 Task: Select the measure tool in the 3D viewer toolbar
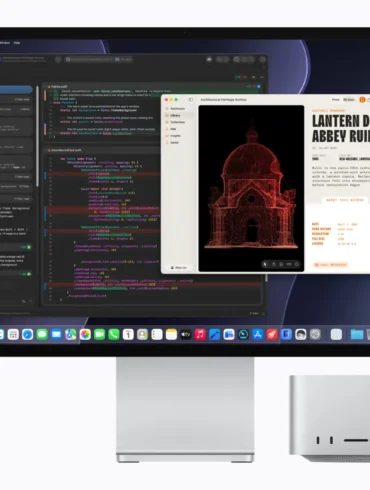[x=289, y=264]
